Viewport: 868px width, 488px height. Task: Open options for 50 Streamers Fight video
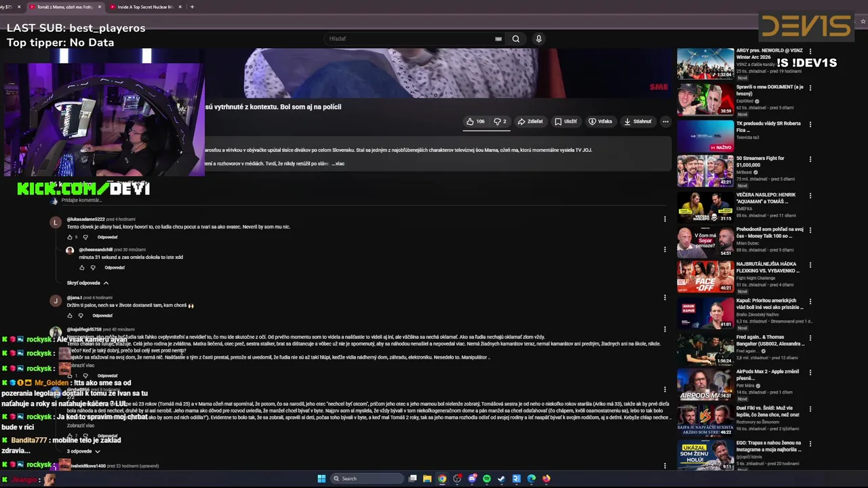[810, 159]
